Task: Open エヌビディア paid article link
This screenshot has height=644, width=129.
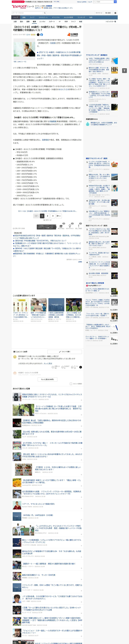Action: (x=97, y=290)
